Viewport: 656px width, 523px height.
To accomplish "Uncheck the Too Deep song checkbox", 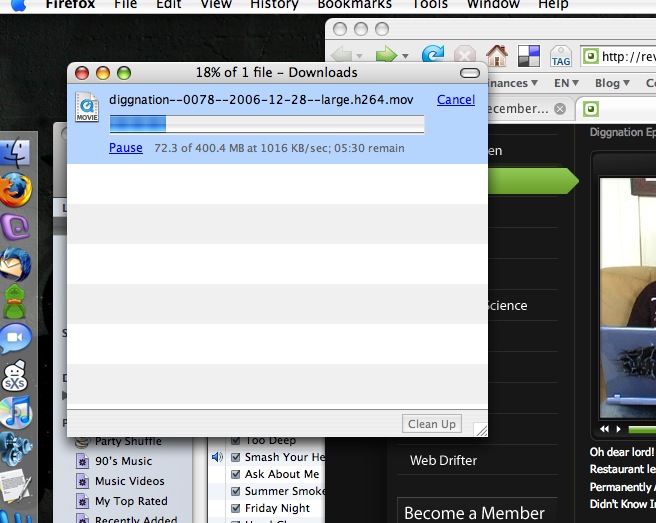I will coord(236,440).
